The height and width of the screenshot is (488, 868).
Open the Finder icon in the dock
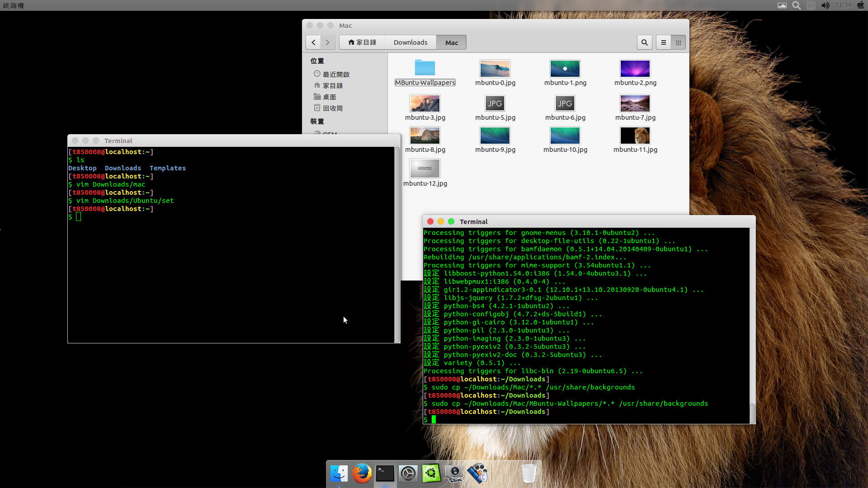339,474
